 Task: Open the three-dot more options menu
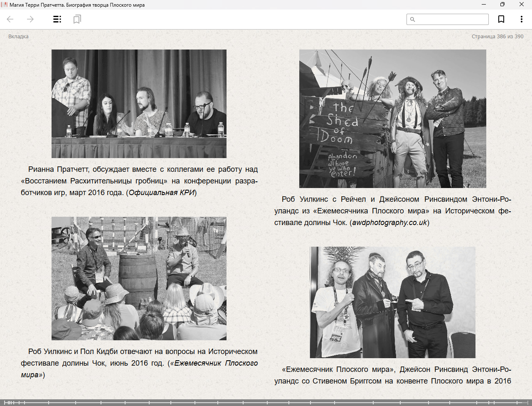[521, 19]
